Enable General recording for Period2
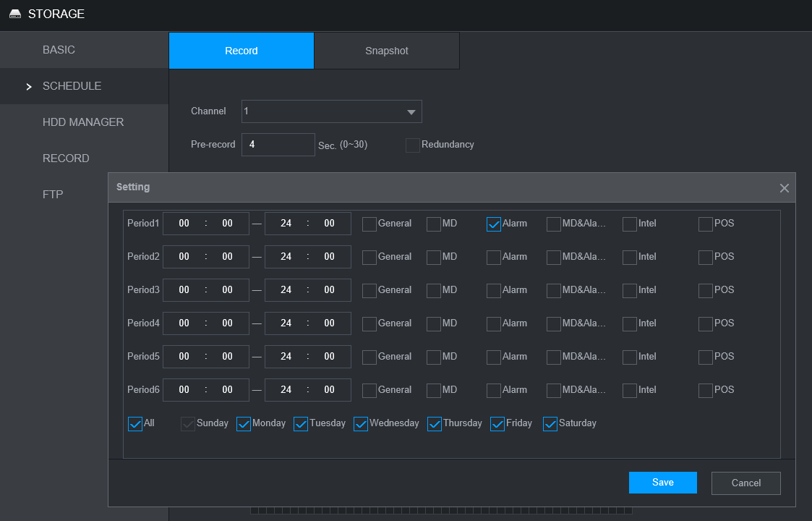 [369, 258]
